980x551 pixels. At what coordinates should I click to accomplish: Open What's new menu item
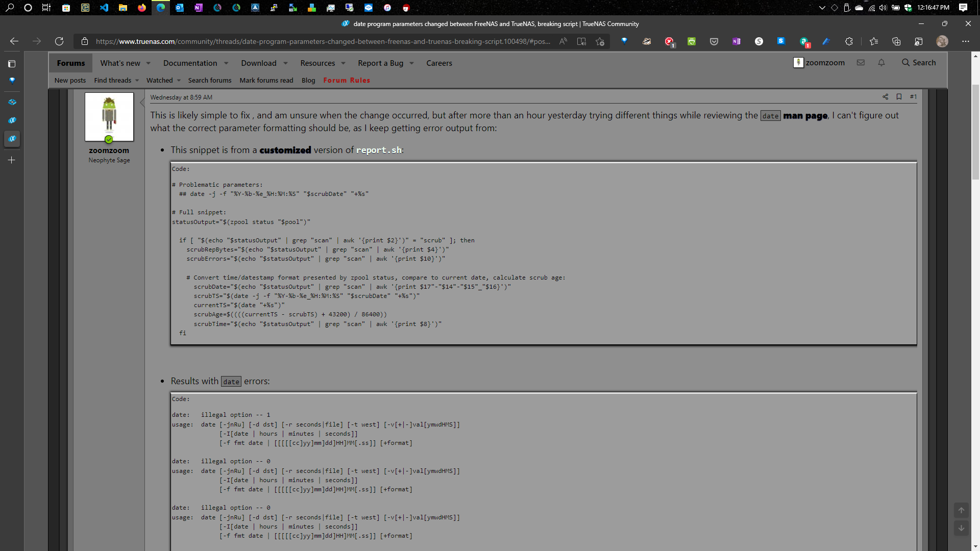pyautogui.click(x=120, y=63)
